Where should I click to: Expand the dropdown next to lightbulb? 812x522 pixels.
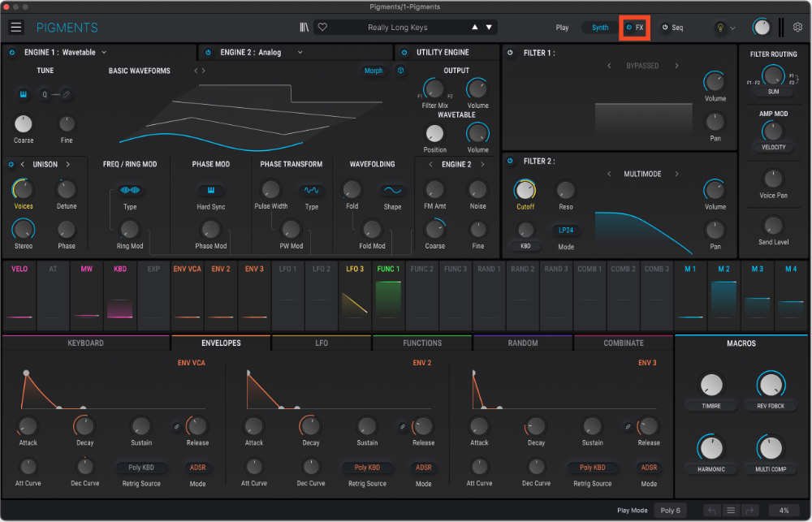[732, 28]
